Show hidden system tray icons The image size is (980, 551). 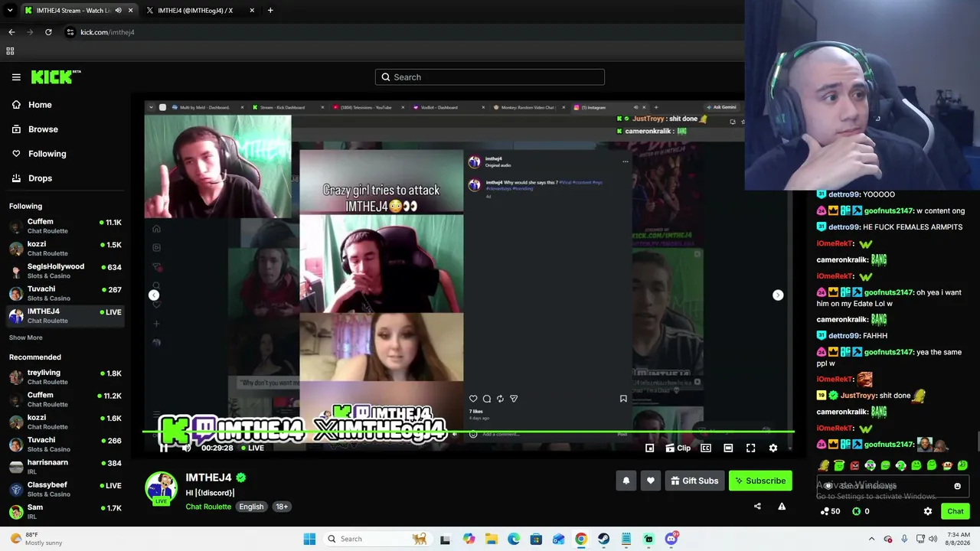pyautogui.click(x=871, y=539)
